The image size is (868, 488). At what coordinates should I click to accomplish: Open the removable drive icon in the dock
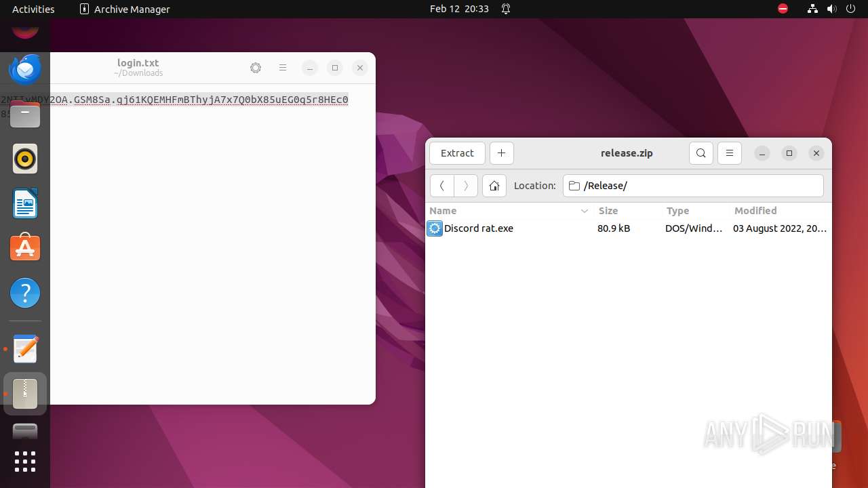(25, 431)
